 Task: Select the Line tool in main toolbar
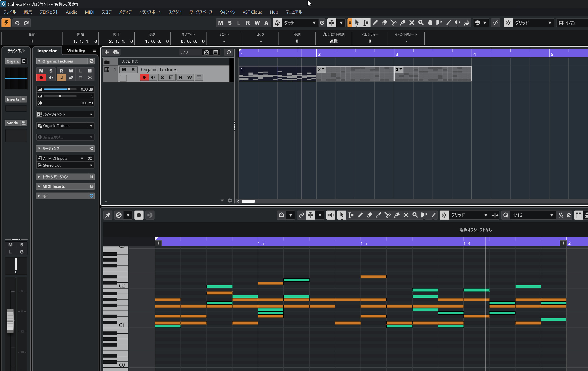(x=448, y=23)
